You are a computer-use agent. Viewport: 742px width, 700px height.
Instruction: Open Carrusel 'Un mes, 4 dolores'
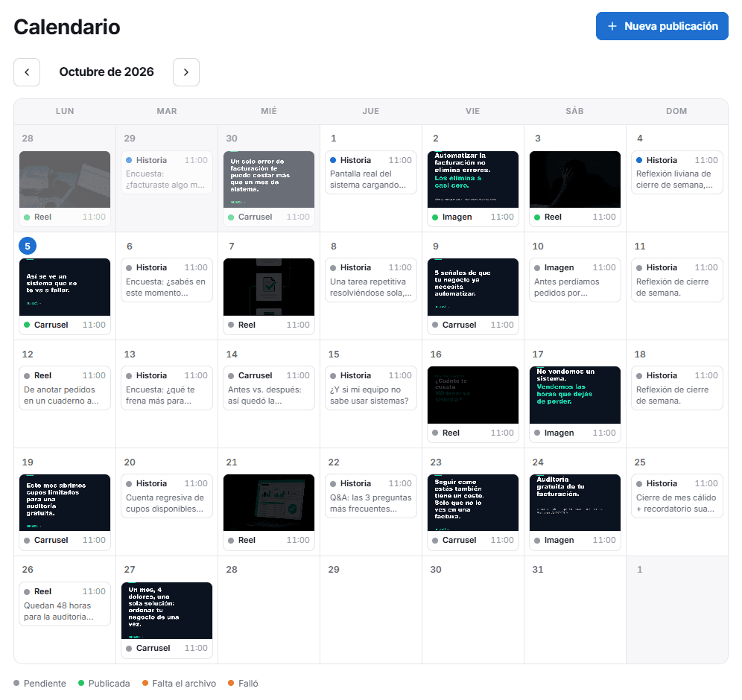coord(167,620)
